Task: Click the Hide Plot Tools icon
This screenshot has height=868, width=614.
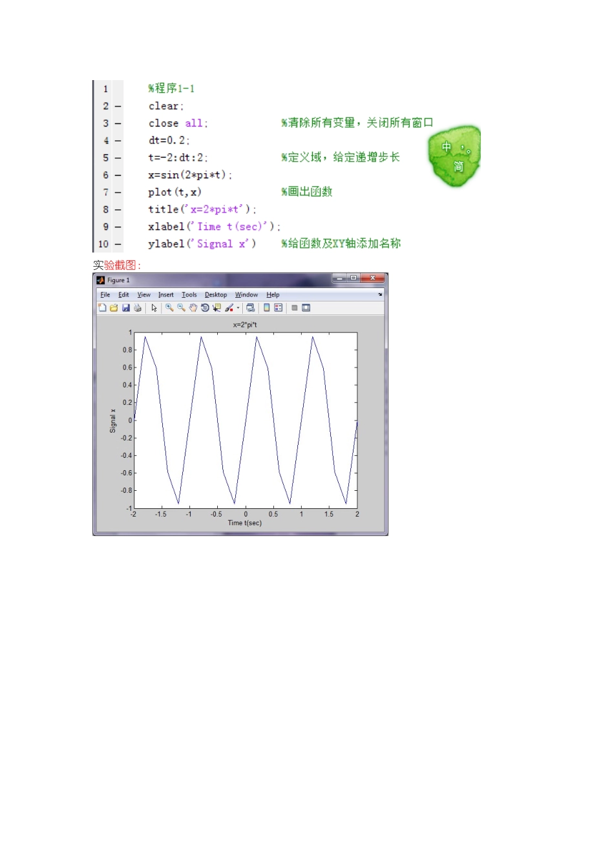Action: coord(294,308)
